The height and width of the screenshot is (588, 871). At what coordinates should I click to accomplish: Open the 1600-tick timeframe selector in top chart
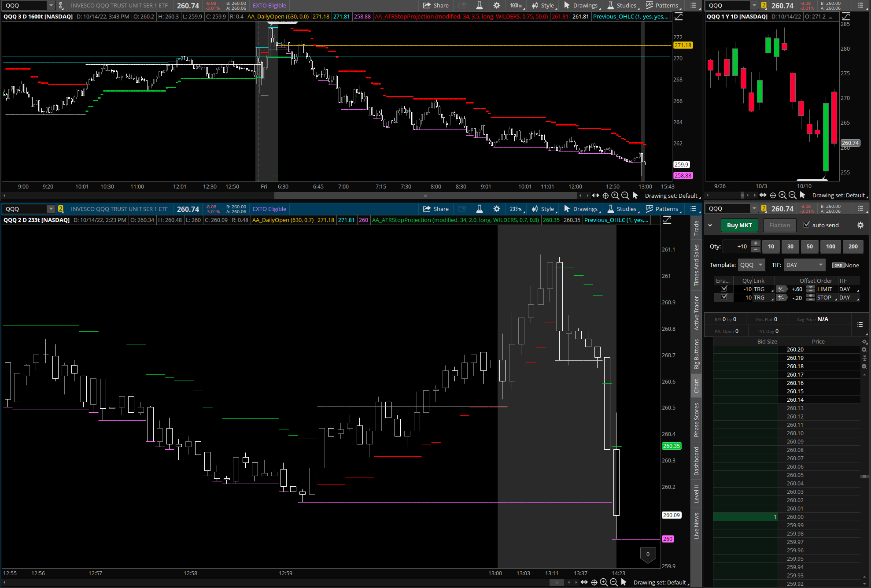pyautogui.click(x=516, y=5)
